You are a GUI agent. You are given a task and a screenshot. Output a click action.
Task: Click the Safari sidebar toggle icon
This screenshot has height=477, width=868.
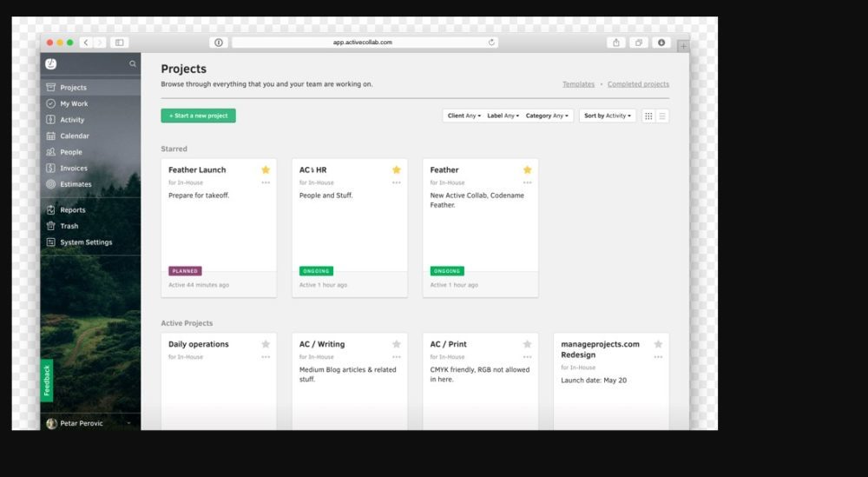(x=120, y=43)
